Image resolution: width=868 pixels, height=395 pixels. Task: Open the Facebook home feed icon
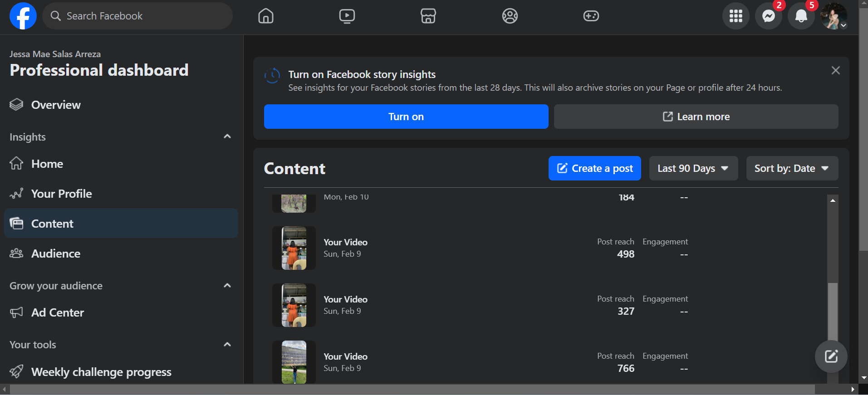click(x=266, y=16)
